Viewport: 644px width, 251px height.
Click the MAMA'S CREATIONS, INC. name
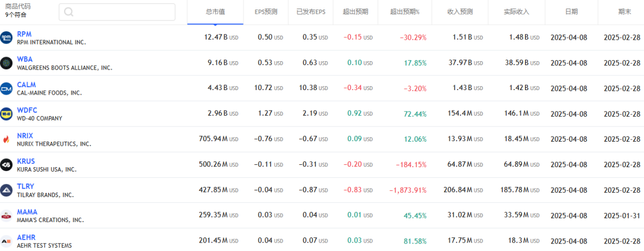[50, 220]
